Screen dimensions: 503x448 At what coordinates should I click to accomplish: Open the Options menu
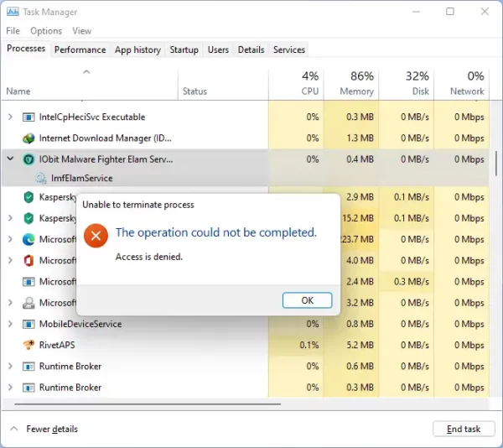[x=46, y=31]
